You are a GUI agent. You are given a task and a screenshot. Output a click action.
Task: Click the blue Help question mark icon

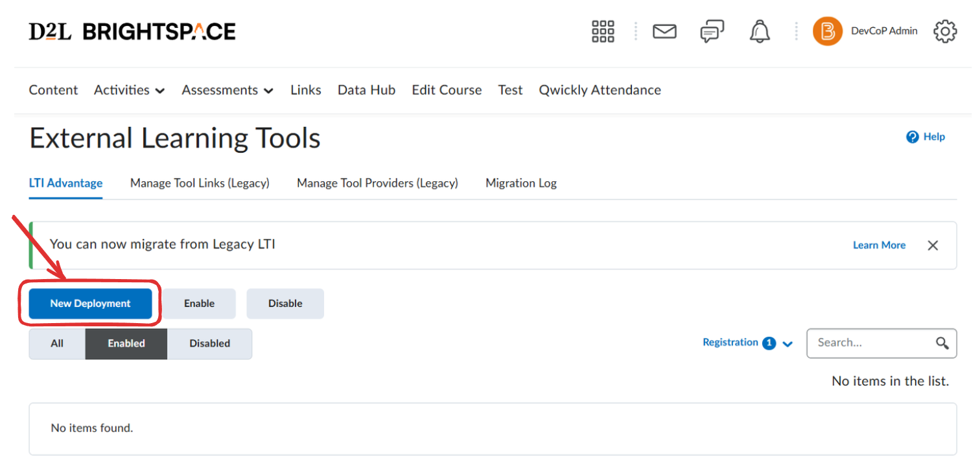(913, 137)
